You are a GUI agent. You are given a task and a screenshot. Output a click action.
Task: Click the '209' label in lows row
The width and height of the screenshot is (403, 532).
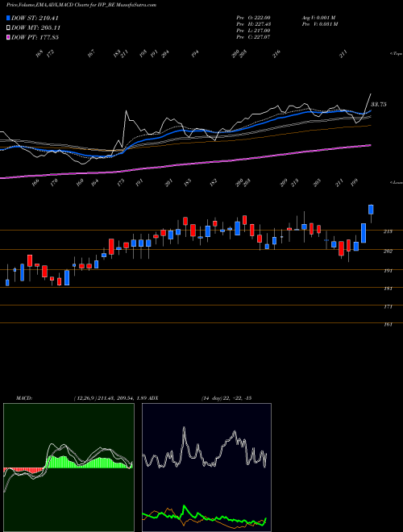(283, 183)
